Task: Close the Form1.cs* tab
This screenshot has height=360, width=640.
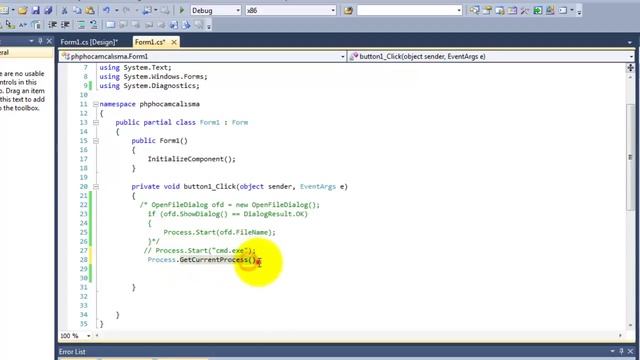Action: point(174,42)
